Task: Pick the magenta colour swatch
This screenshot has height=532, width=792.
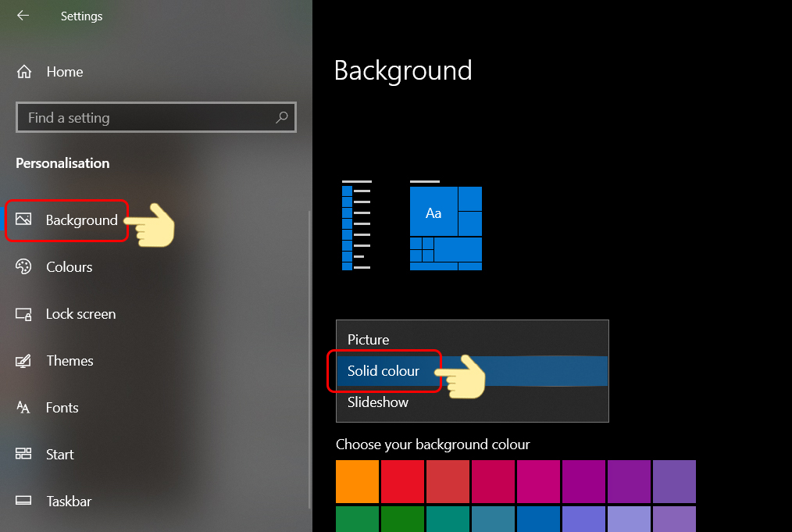Action: [x=538, y=481]
